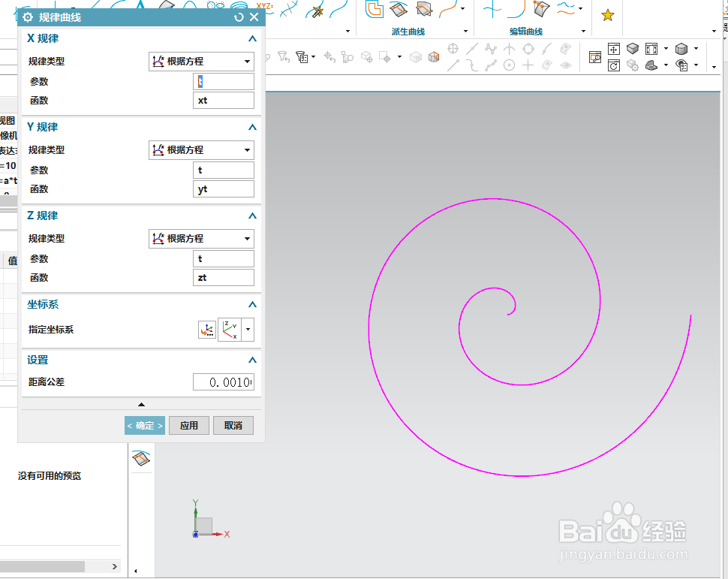Collapse the X 规律 section
728x579 pixels.
(x=252, y=38)
